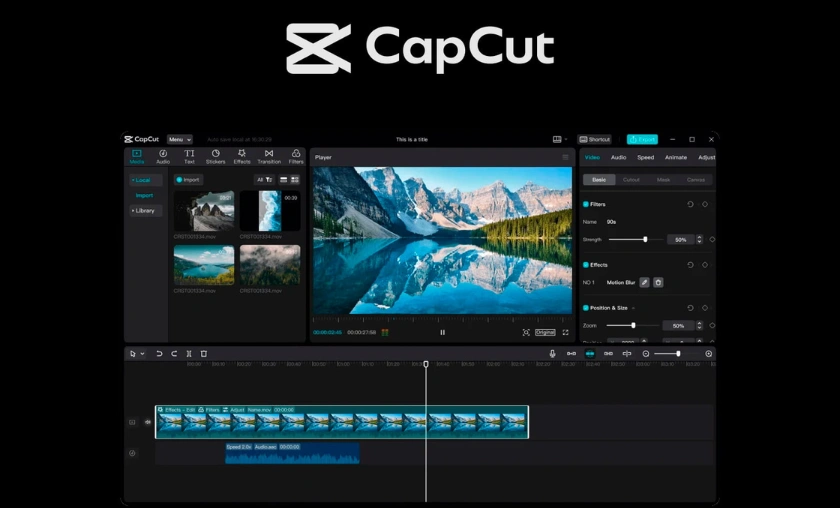Click the audio track icon on timeline
The image size is (840, 508).
click(x=132, y=453)
